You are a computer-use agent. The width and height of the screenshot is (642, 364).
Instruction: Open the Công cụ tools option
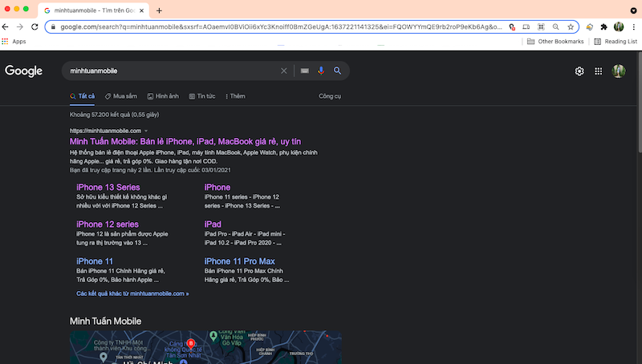coord(330,96)
